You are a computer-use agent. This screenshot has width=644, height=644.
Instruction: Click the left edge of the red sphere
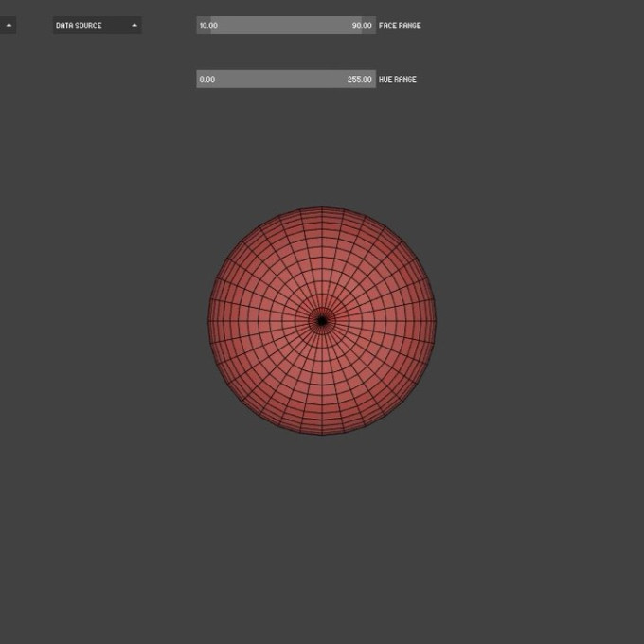click(211, 322)
